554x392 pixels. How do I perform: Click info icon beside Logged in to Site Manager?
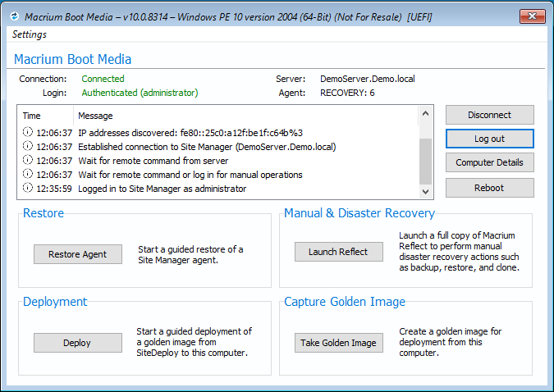(x=28, y=188)
